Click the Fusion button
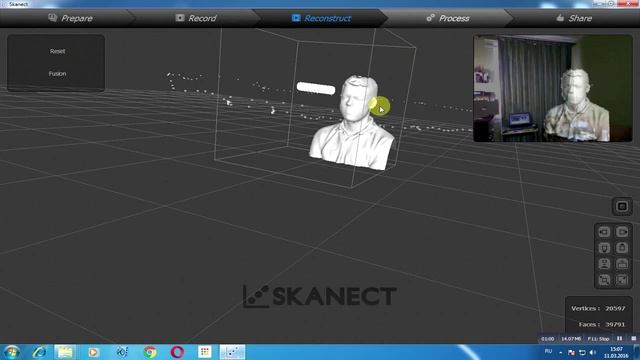 pyautogui.click(x=57, y=74)
